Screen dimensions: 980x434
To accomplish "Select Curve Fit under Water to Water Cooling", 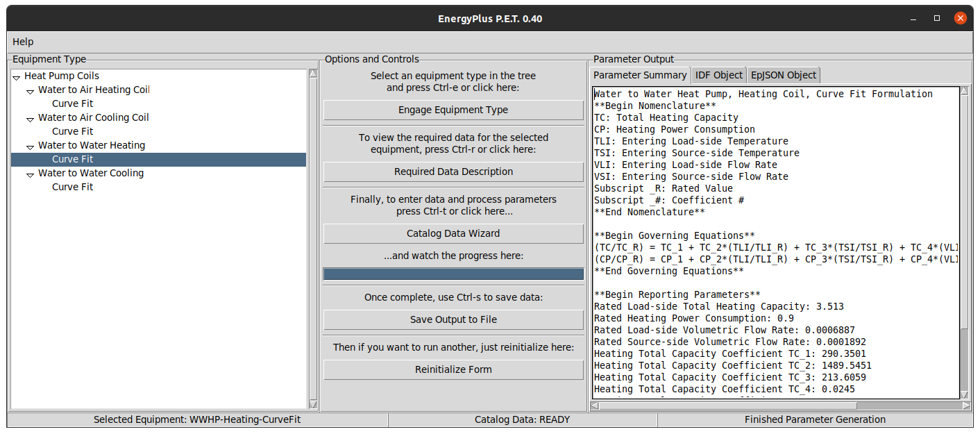I will [x=72, y=187].
